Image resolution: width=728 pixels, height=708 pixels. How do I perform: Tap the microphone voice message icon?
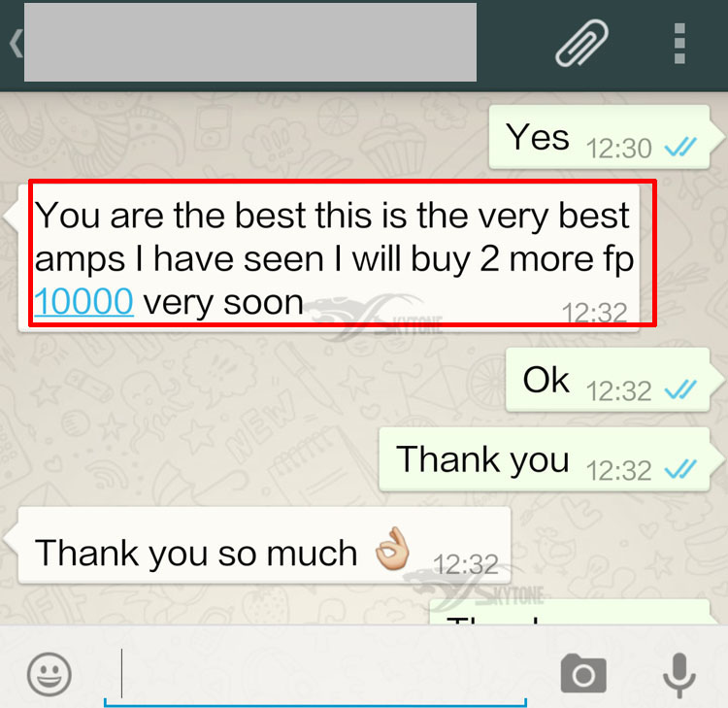[679, 675]
